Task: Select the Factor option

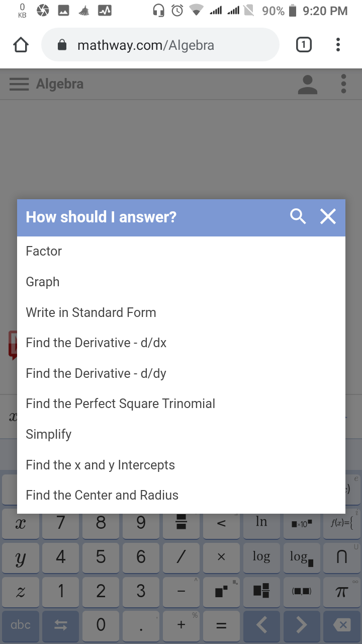Action: click(x=44, y=251)
